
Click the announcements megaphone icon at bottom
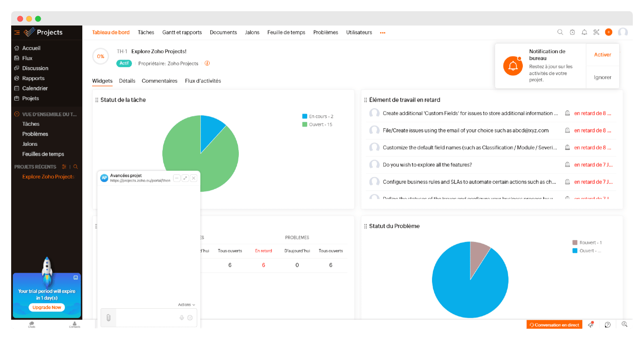(591, 325)
